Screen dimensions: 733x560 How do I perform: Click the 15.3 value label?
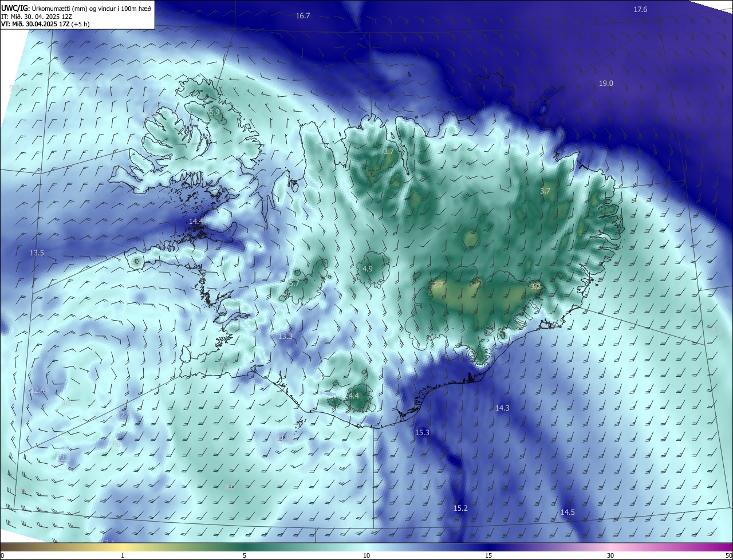[x=422, y=433]
